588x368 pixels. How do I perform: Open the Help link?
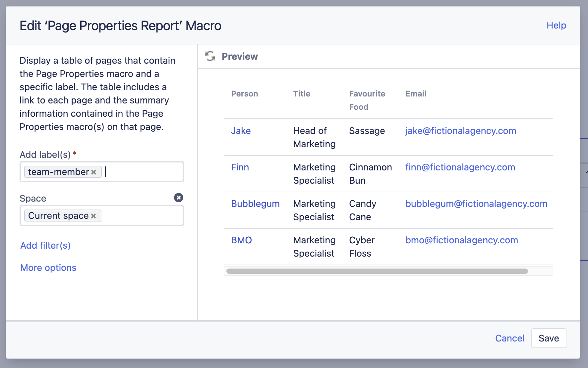pos(556,25)
